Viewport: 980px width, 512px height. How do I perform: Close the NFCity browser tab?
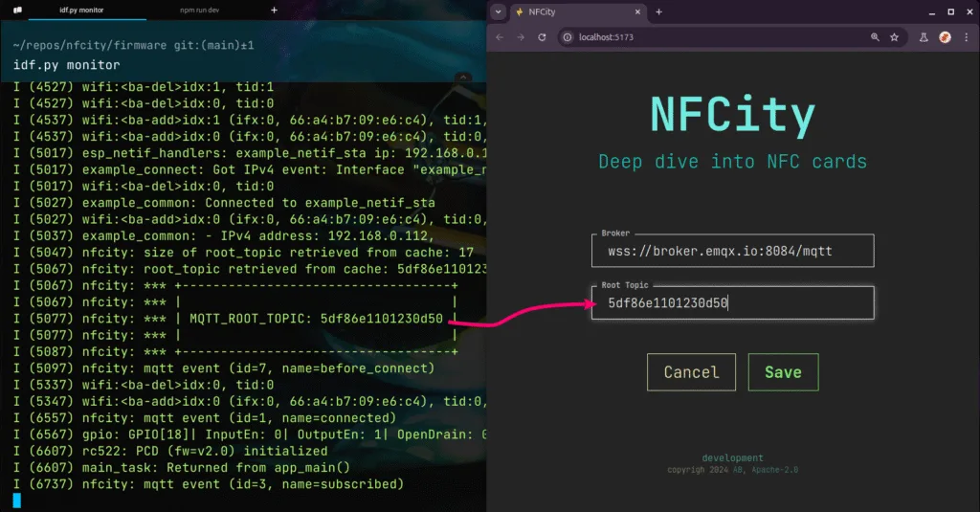(637, 11)
